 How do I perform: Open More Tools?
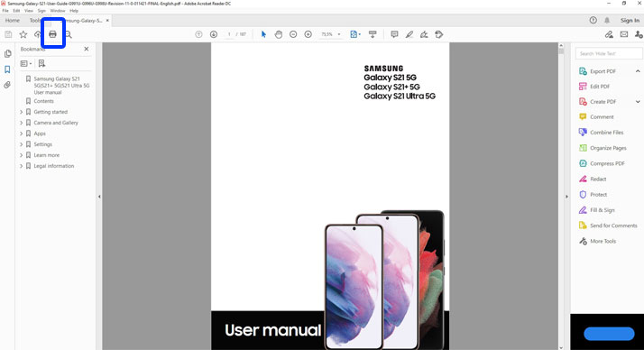pyautogui.click(x=603, y=241)
